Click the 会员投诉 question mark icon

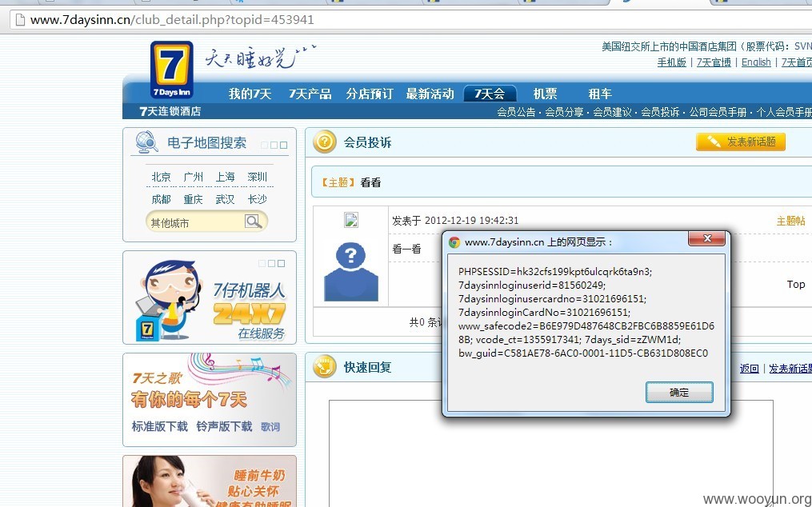point(325,142)
